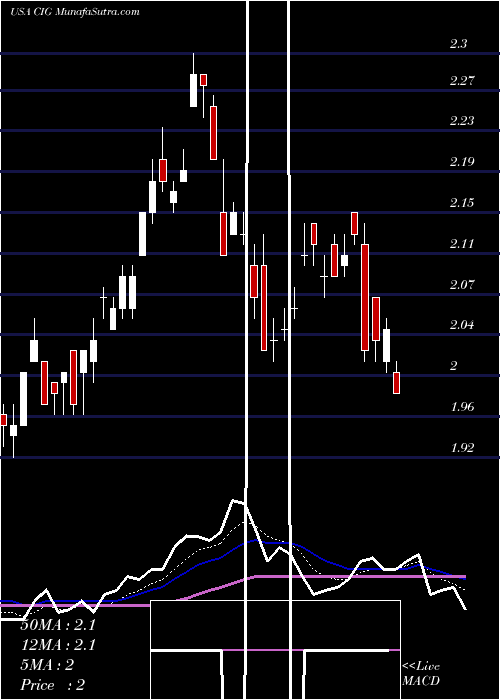Click the 2.04 price axis label
The width and height of the screenshot is (500, 700).
pyautogui.click(x=462, y=325)
